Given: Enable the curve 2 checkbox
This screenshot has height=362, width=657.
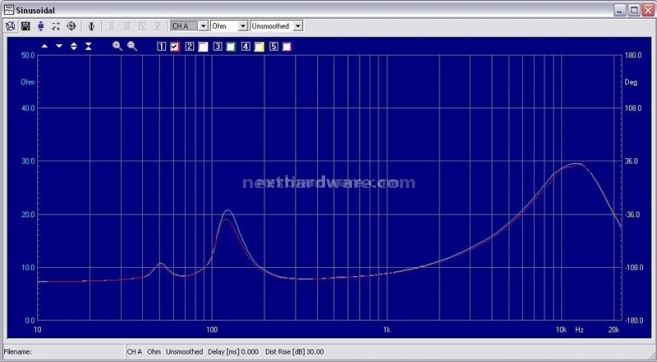Looking at the screenshot, I should [203, 47].
